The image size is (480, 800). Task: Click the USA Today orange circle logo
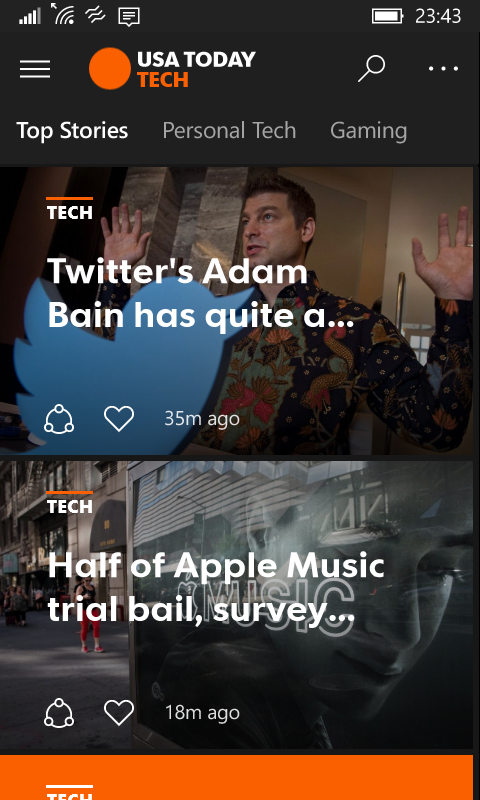[110, 68]
